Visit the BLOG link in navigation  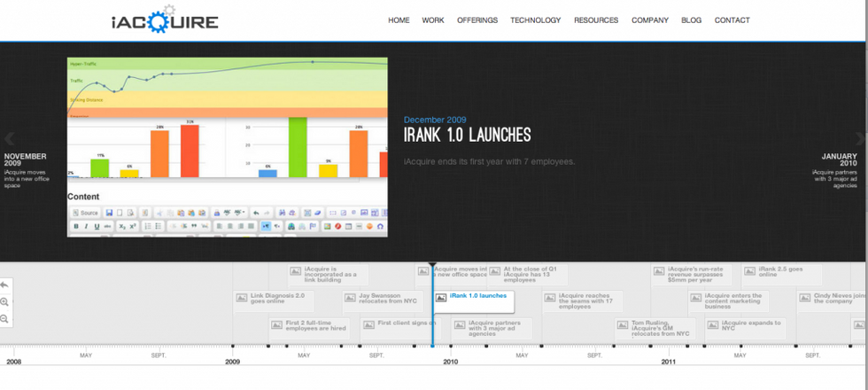692,19
